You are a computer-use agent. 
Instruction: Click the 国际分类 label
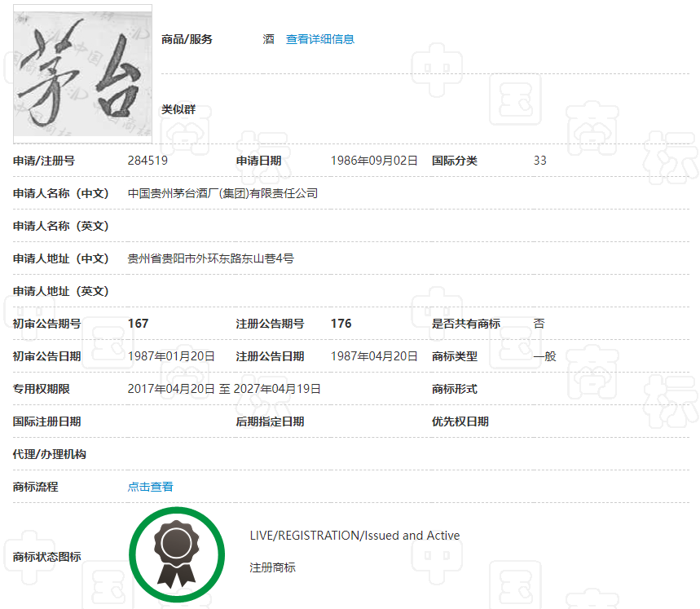point(455,161)
